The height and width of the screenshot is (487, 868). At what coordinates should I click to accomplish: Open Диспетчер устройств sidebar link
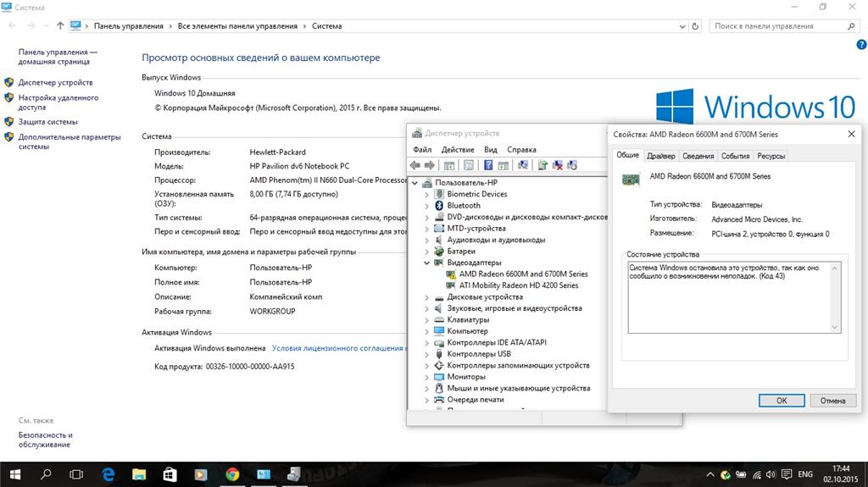coord(55,82)
